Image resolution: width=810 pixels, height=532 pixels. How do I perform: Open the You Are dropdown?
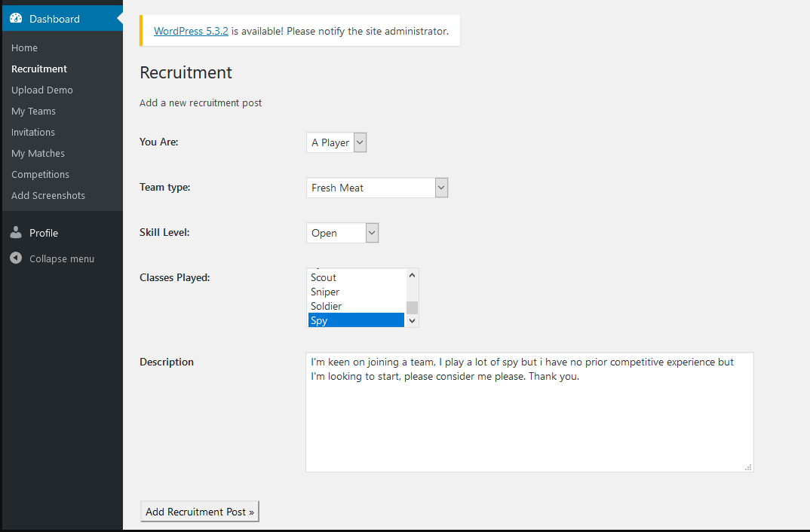pos(336,142)
